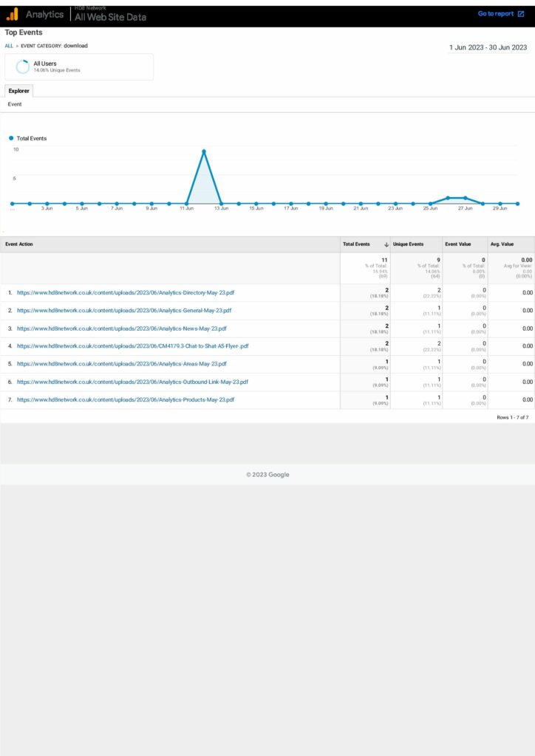Open the Go to report link
The height and width of the screenshot is (756, 535).
(x=495, y=14)
